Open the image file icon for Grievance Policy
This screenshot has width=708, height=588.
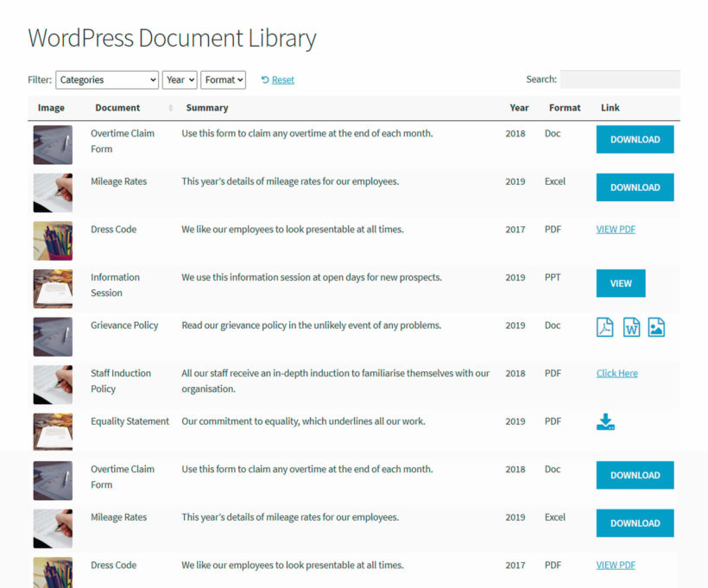656,326
